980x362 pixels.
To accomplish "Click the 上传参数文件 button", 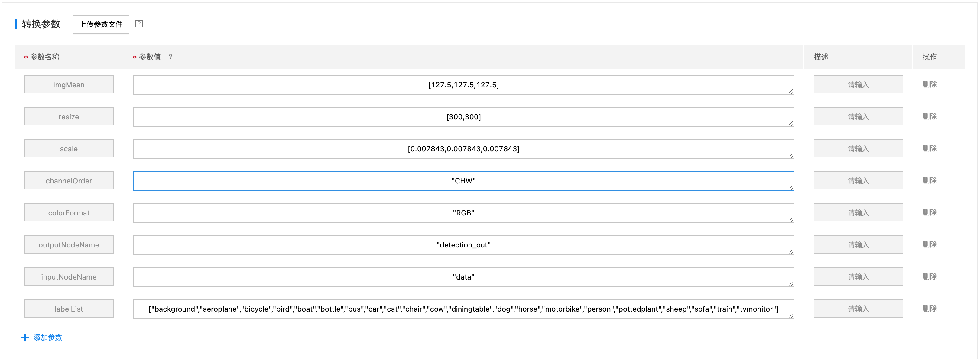I will (x=101, y=24).
